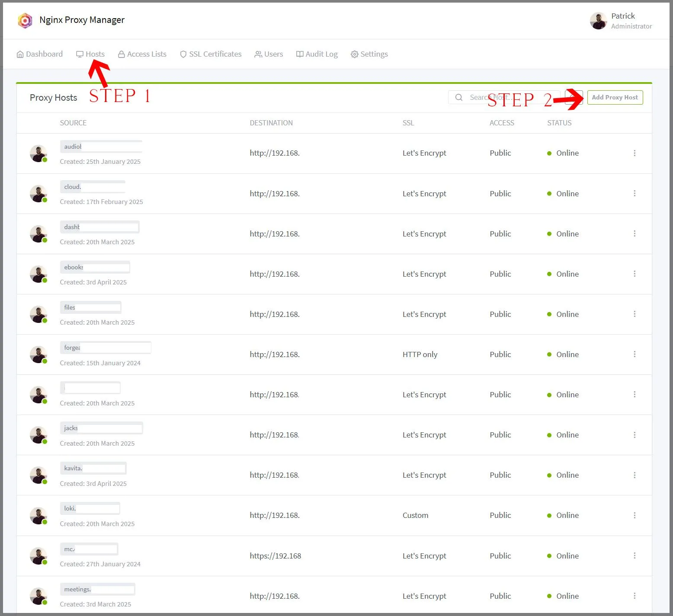This screenshot has width=673, height=616.
Task: Click the search magnifier icon
Action: (x=458, y=97)
